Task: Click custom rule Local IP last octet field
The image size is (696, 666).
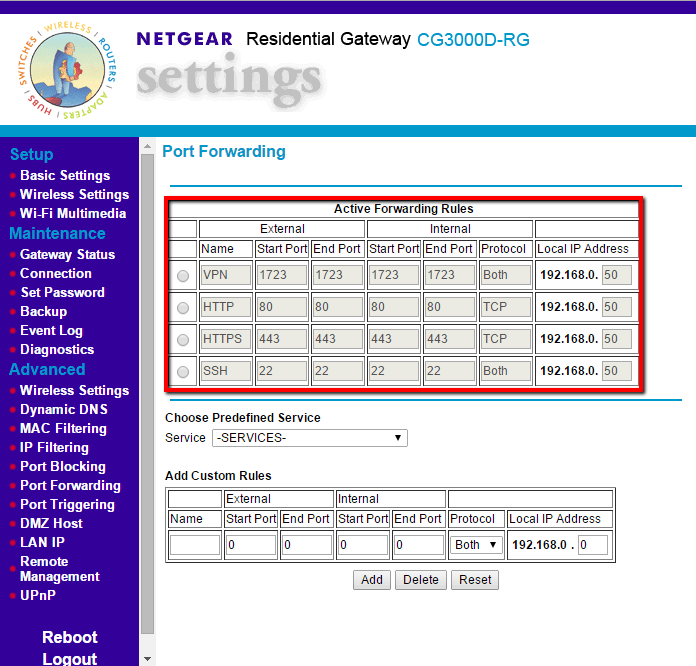Action: (593, 545)
